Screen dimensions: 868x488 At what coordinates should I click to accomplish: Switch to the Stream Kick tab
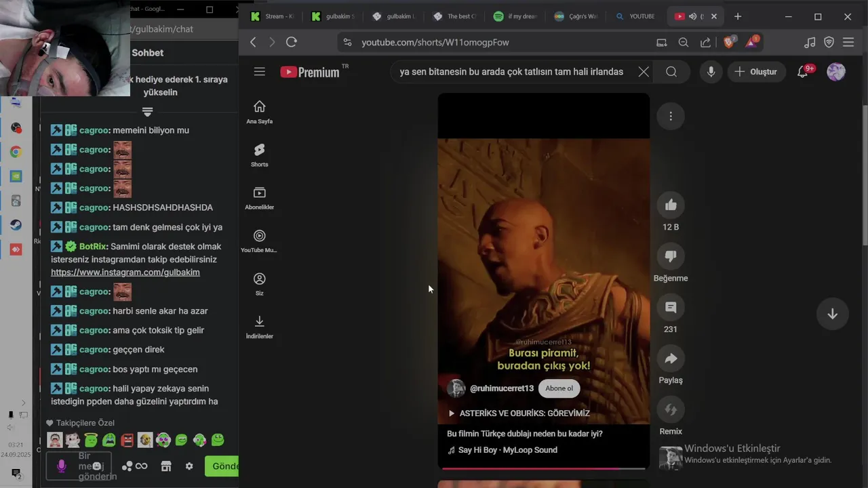(272, 16)
